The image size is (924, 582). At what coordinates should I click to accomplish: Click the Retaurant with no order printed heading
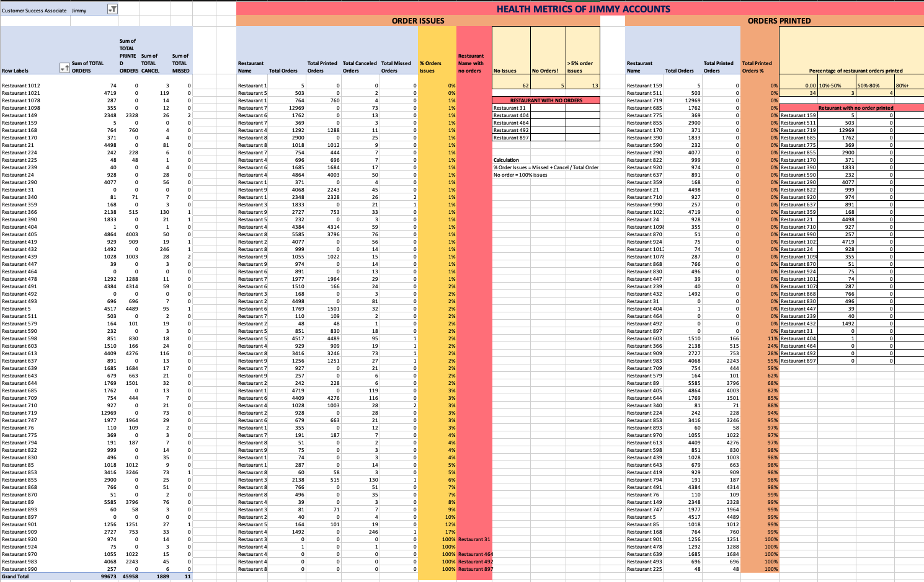[855, 108]
